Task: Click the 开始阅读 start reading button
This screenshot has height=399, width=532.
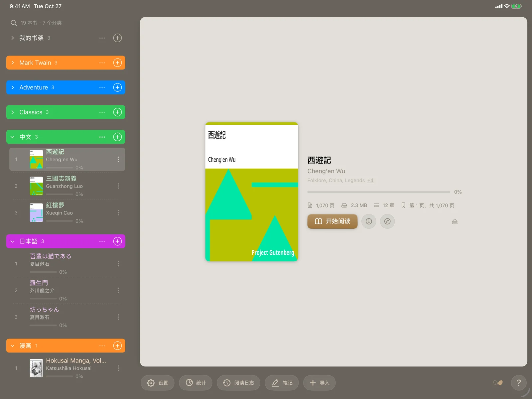Action: (332, 221)
